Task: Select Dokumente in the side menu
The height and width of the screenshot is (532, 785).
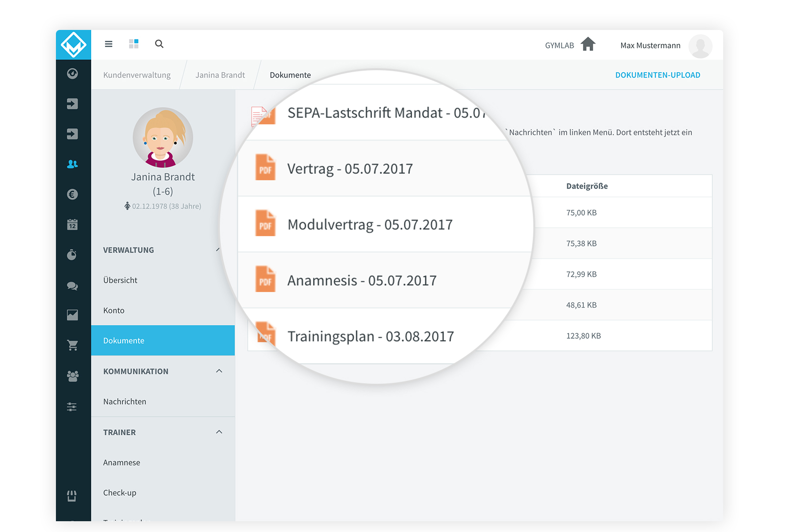Action: [163, 341]
